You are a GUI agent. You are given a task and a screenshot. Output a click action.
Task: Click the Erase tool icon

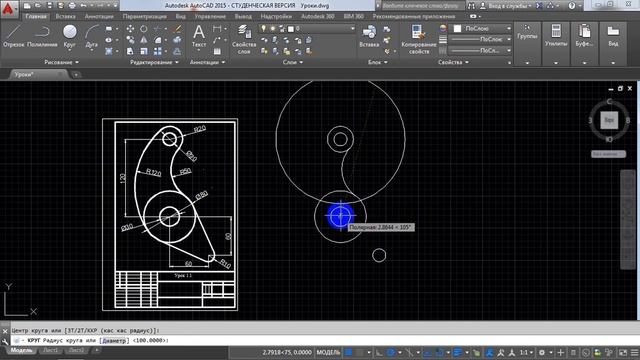tap(177, 29)
